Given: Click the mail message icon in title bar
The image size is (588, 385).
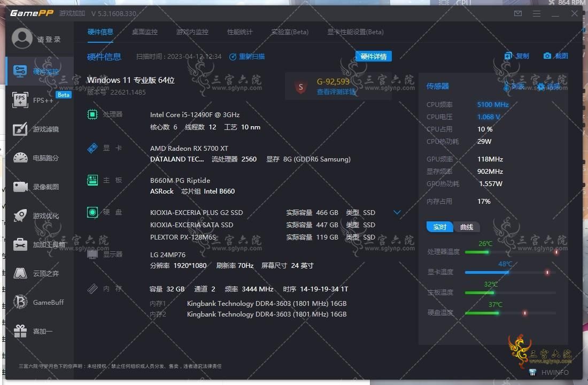Looking at the screenshot, I should pos(518,13).
